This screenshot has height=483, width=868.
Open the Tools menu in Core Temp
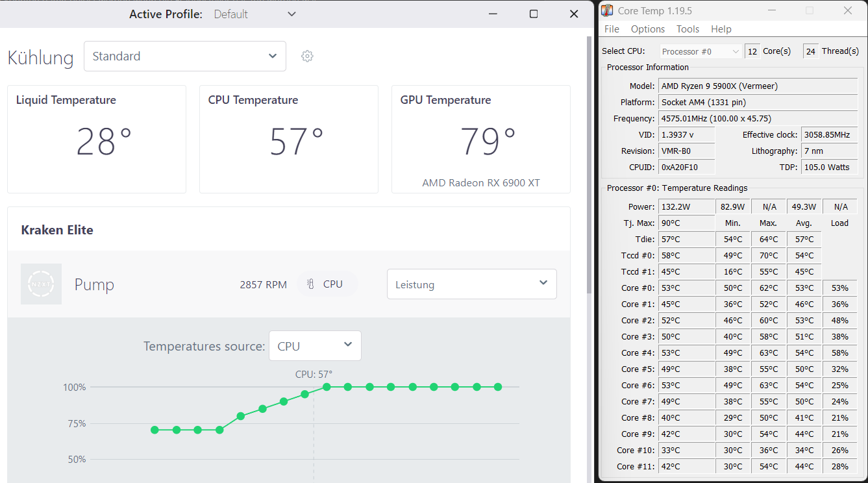[x=688, y=29]
